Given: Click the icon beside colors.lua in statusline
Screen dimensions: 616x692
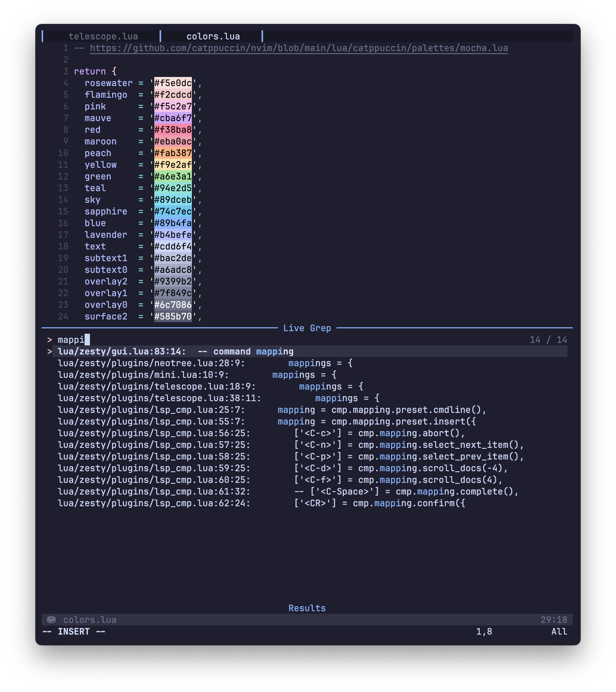Looking at the screenshot, I should point(51,619).
